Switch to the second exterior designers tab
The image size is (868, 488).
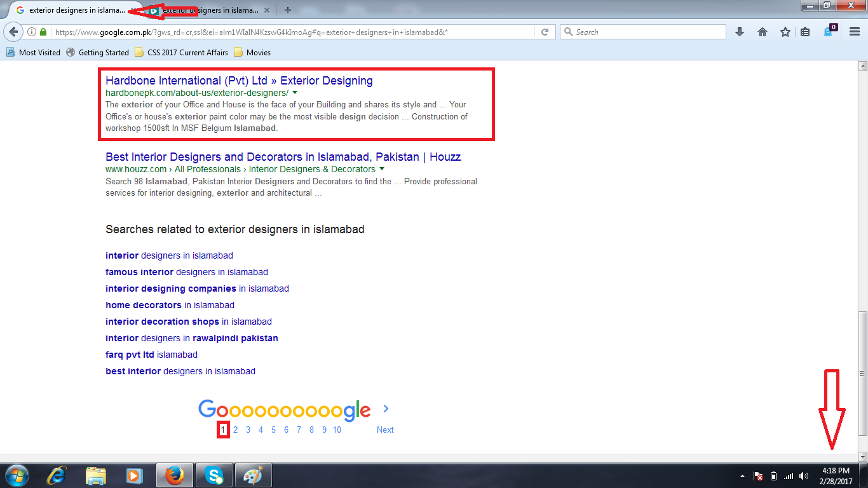click(205, 10)
